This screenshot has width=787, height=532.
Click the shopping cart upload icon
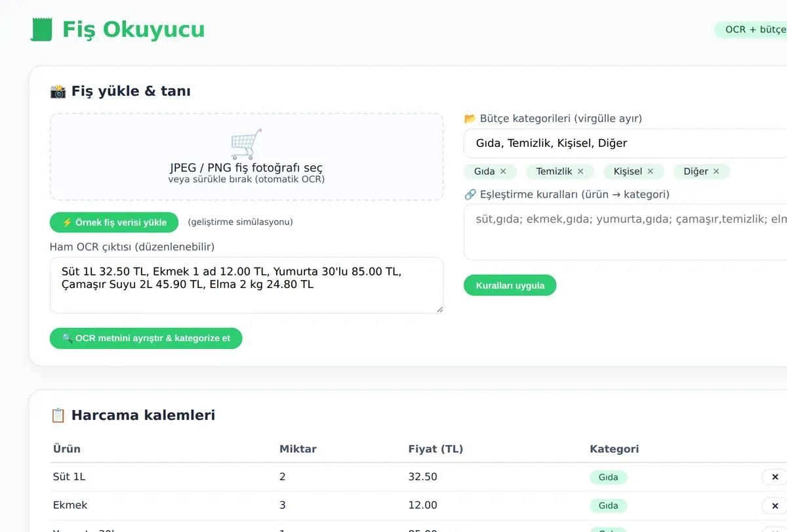point(246,144)
